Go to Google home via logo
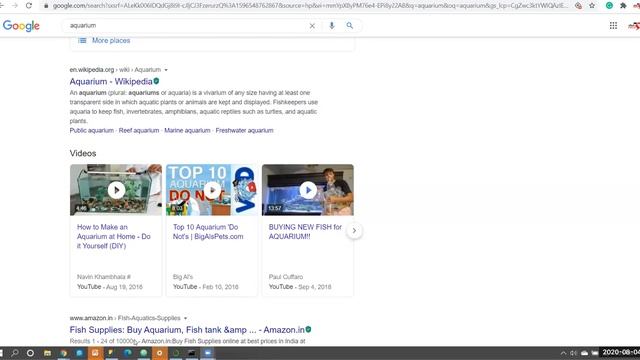The height and width of the screenshot is (360, 640). click(21, 26)
